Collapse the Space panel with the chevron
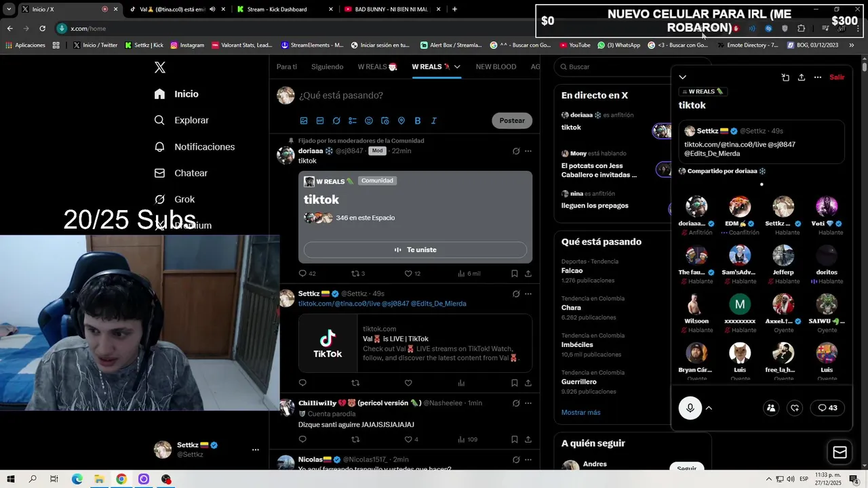 click(x=683, y=77)
